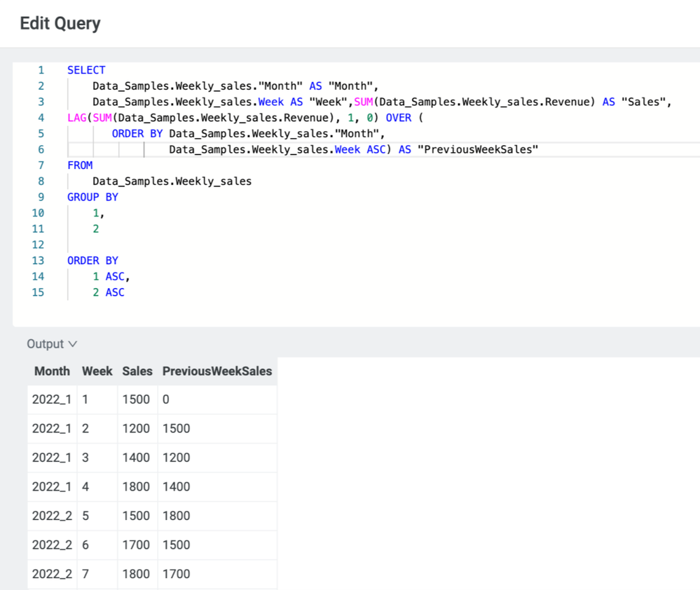Click the Data_Samples.Weekly_sales table name on line 8

pyautogui.click(x=172, y=181)
